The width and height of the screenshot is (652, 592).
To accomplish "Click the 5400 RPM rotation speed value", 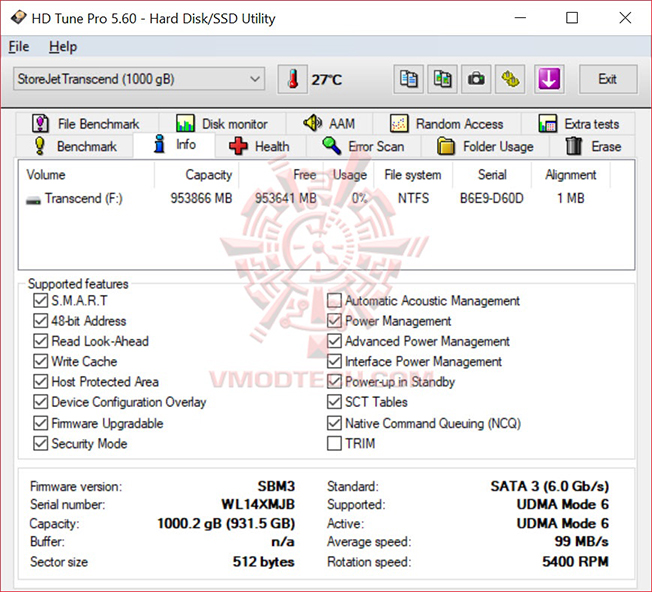I will (x=575, y=562).
